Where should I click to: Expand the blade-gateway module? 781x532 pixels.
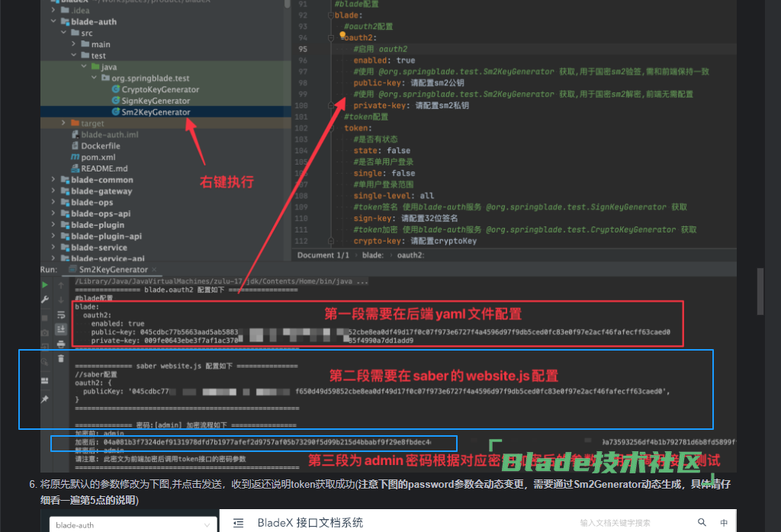(x=53, y=191)
